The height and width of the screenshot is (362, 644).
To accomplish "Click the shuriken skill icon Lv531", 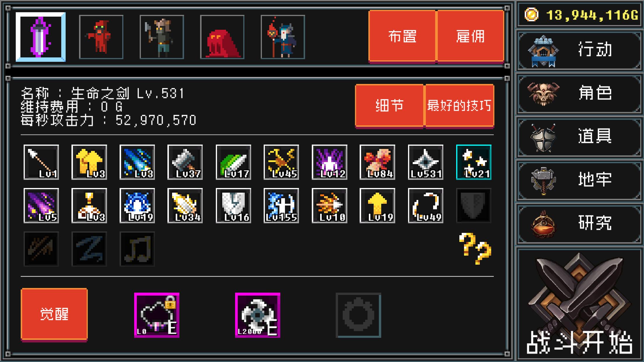I will point(426,162).
